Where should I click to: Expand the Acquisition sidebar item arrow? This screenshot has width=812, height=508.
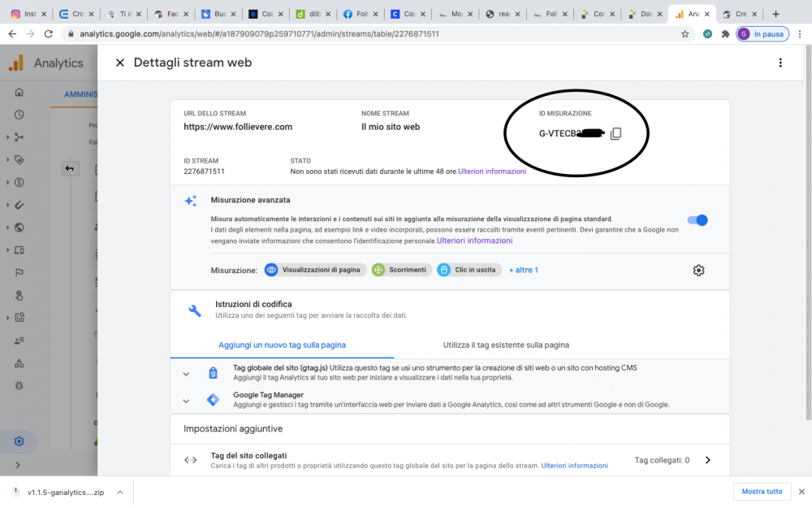pos(7,137)
